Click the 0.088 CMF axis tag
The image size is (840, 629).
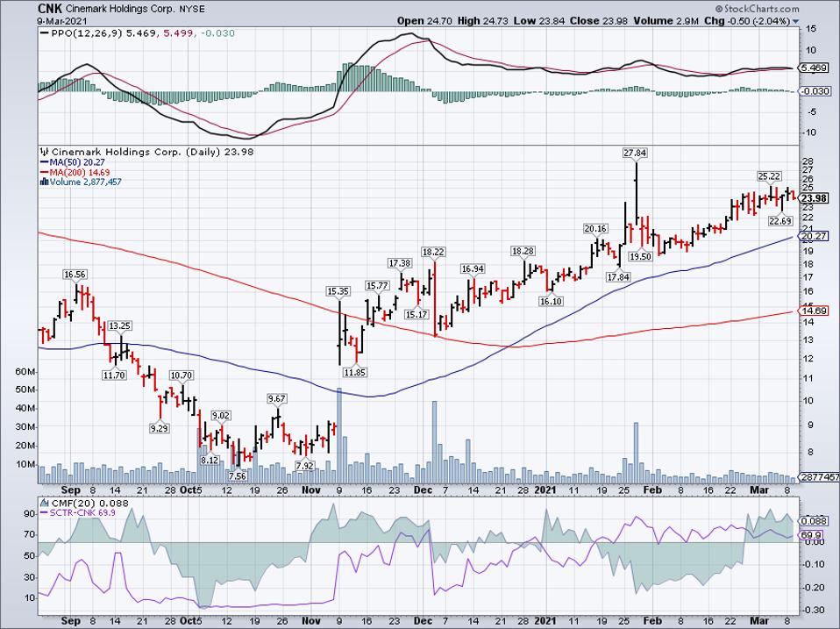point(815,520)
